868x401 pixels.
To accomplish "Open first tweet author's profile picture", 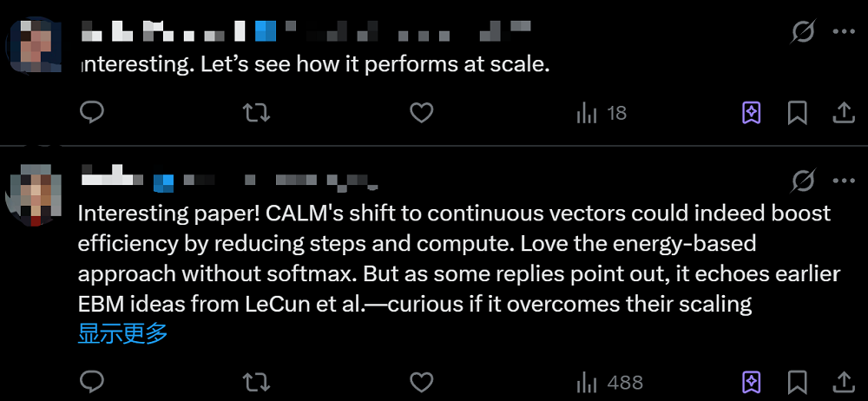I will click(x=36, y=43).
